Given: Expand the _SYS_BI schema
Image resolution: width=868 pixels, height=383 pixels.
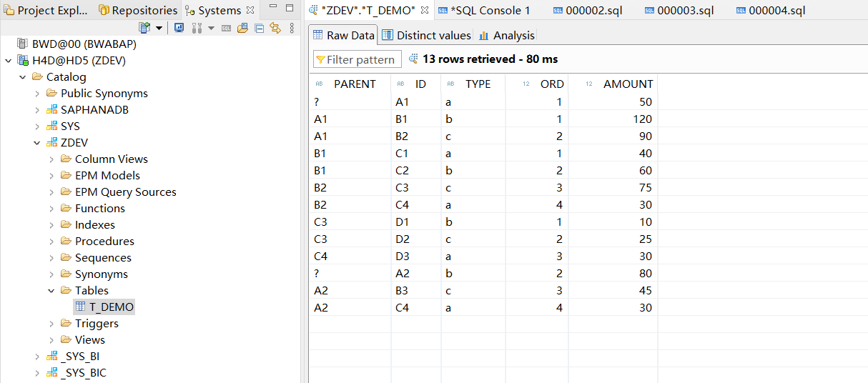Looking at the screenshot, I should click(37, 357).
